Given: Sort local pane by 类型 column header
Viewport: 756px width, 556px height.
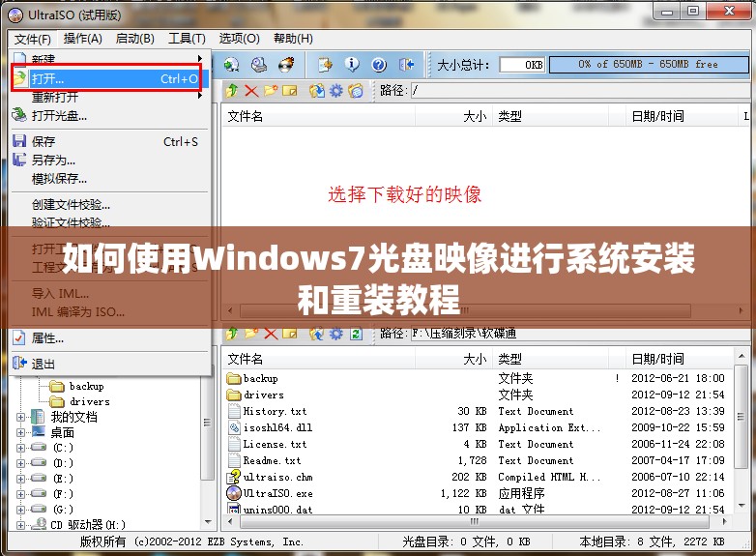Looking at the screenshot, I should pos(551,359).
